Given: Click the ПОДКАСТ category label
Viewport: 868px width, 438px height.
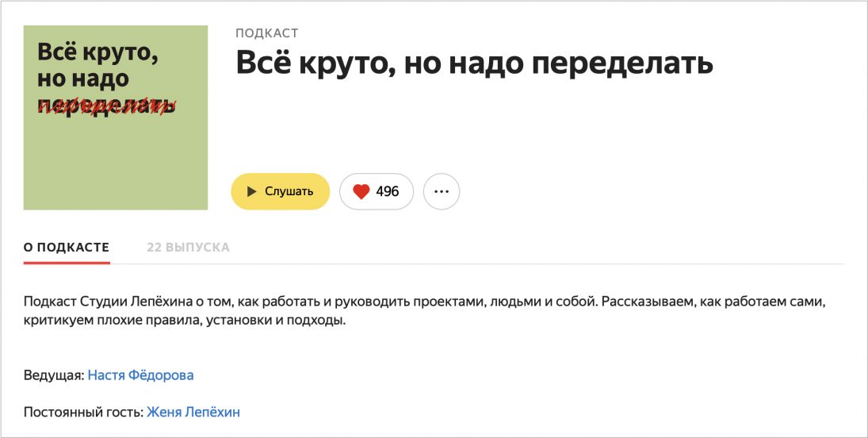Looking at the screenshot, I should tap(266, 33).
